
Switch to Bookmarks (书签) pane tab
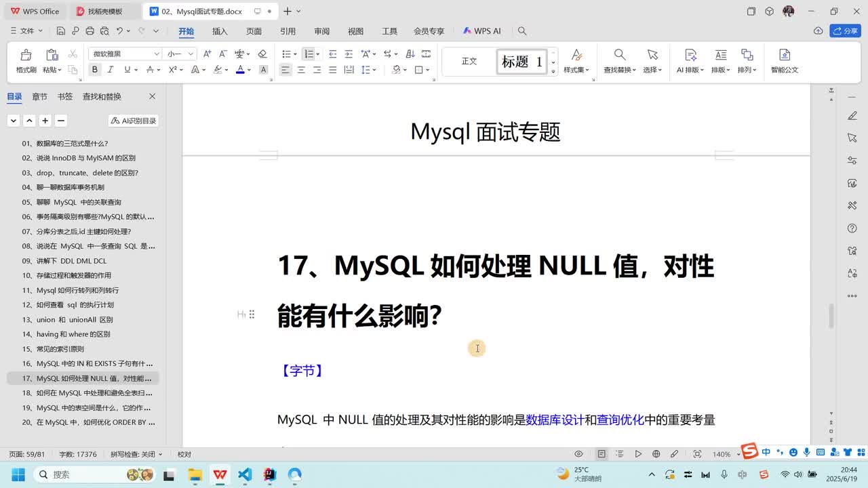point(64,97)
